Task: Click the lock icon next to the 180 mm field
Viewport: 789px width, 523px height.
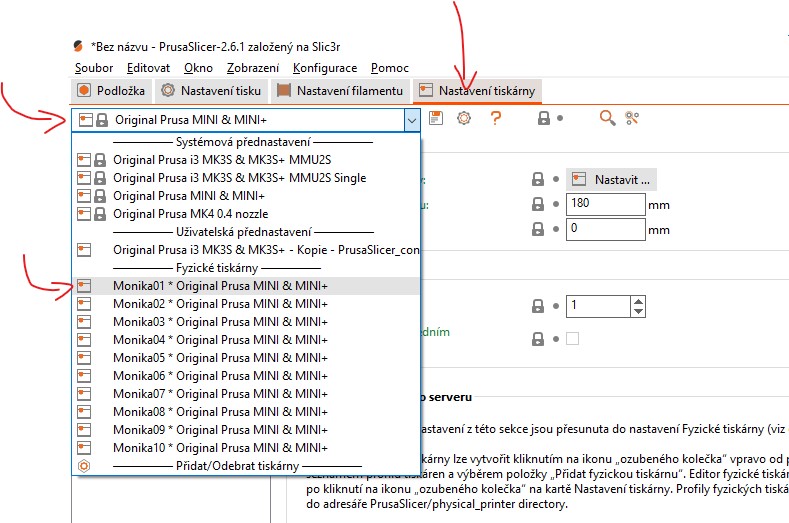Action: click(541, 204)
